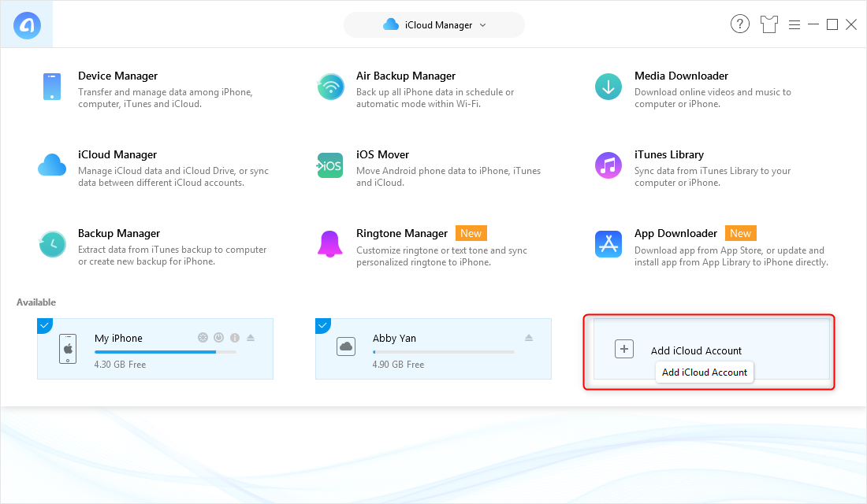Image resolution: width=867 pixels, height=504 pixels.
Task: Click the Ringtone Manager title
Action: click(x=402, y=233)
